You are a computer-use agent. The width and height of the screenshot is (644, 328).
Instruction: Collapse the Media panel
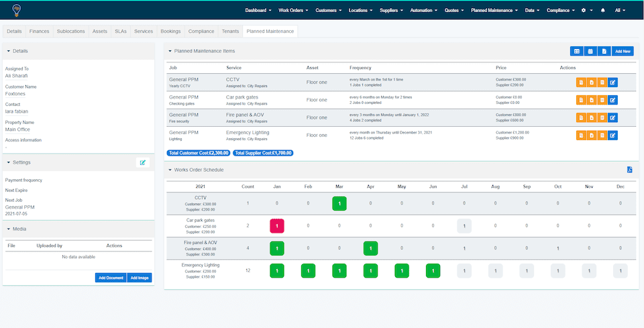click(x=7, y=229)
